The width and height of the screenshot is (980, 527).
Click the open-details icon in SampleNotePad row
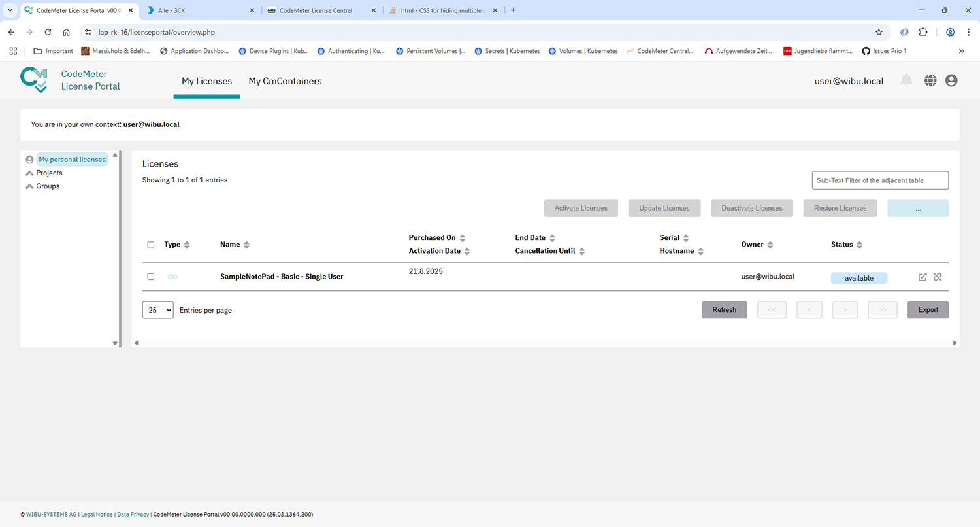point(923,277)
